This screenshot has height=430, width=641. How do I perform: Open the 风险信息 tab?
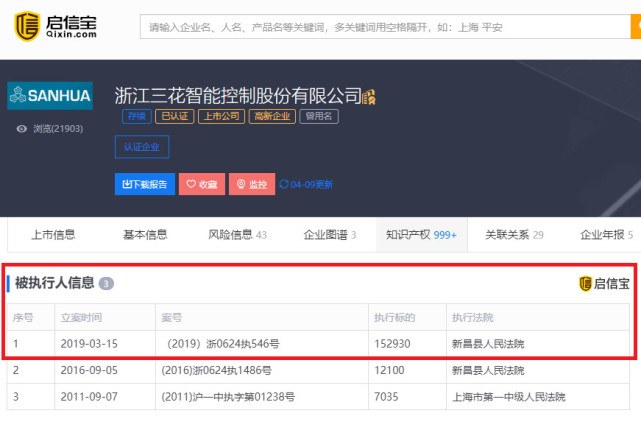coord(238,235)
